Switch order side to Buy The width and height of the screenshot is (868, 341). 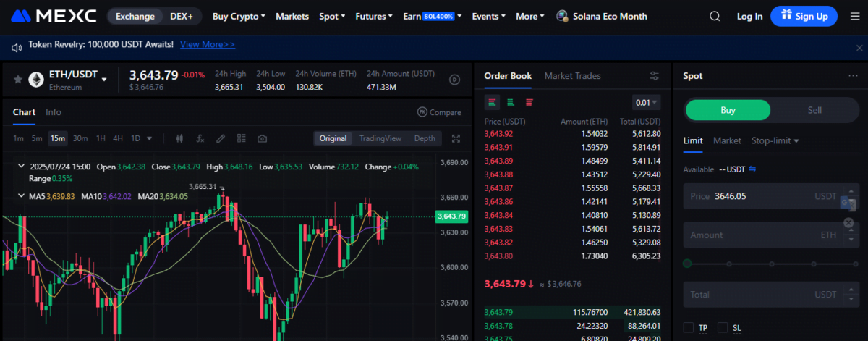[728, 110]
